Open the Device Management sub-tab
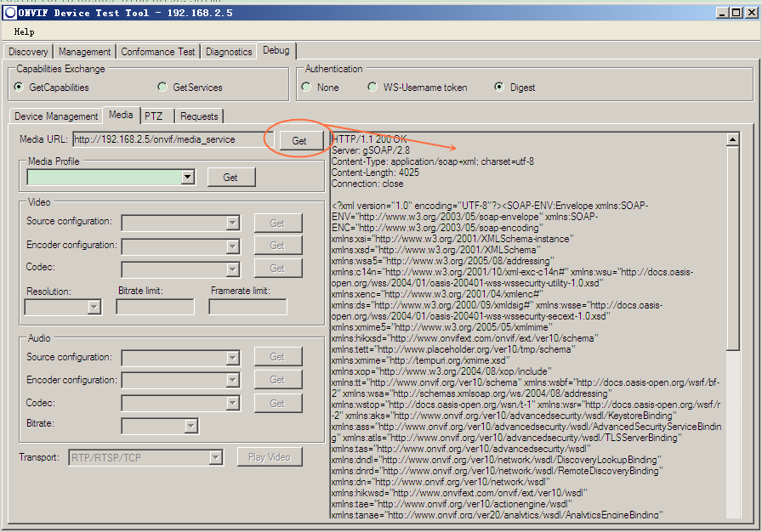Image resolution: width=762 pixels, height=532 pixels. tap(56, 116)
